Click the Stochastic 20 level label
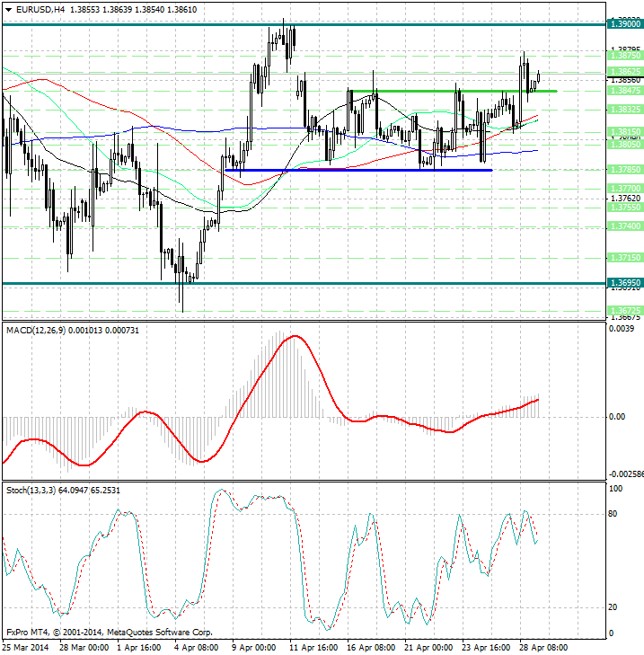 point(613,607)
